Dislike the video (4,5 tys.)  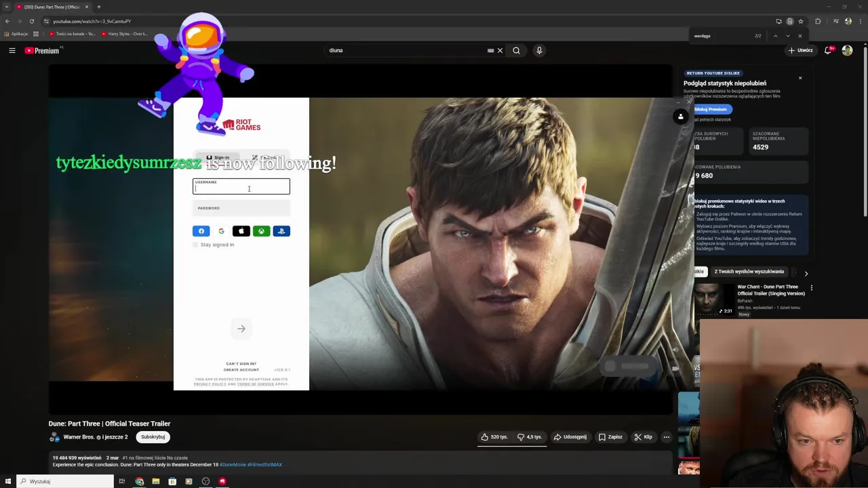(x=529, y=437)
